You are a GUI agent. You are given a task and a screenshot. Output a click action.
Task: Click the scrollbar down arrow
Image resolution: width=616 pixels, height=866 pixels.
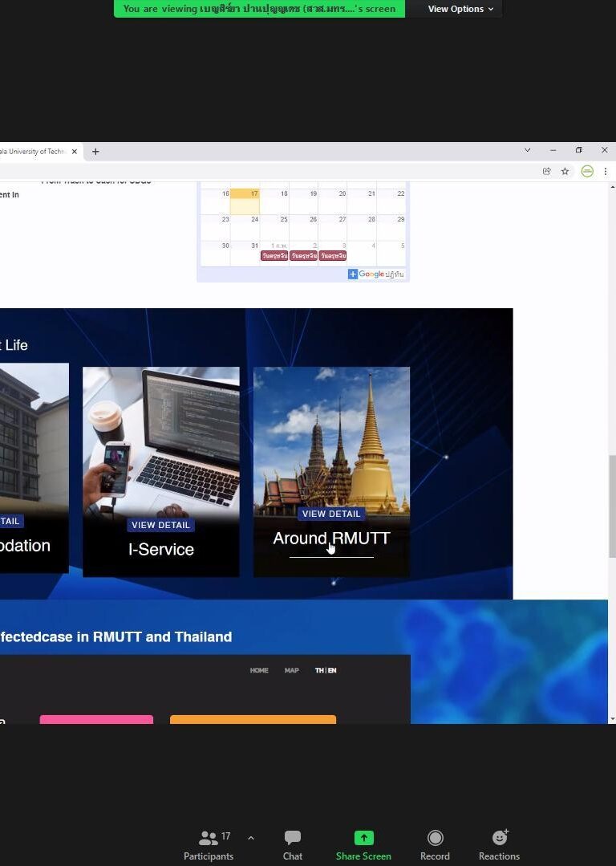pos(612,719)
